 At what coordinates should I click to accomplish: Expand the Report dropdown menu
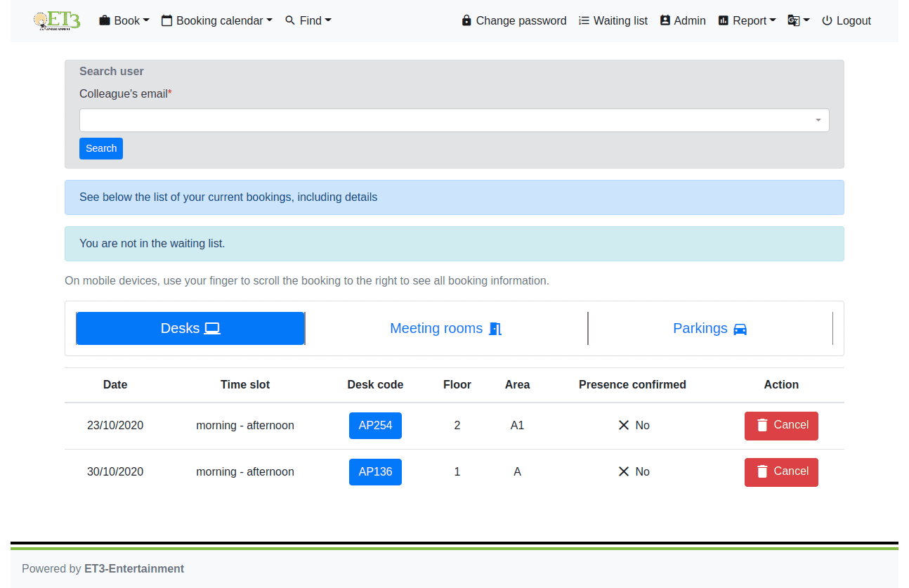coord(747,21)
